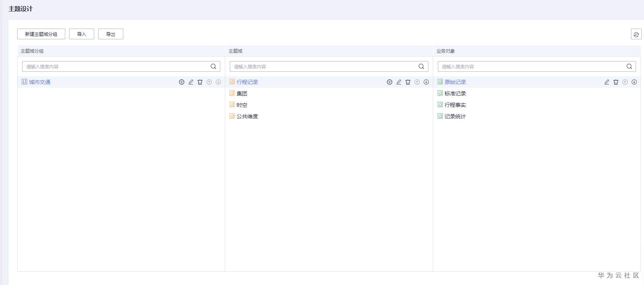644x285 pixels.
Task: Click the L2 icon beside 时空
Action: [x=232, y=105]
